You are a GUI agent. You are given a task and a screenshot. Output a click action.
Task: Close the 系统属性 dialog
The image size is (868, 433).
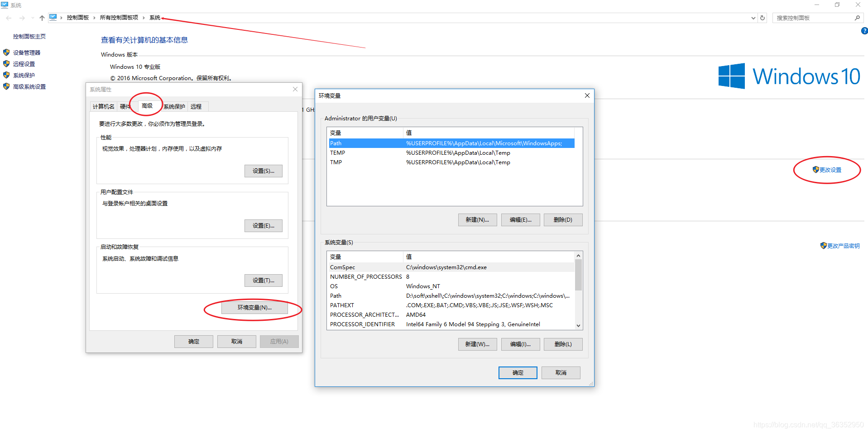pos(295,90)
